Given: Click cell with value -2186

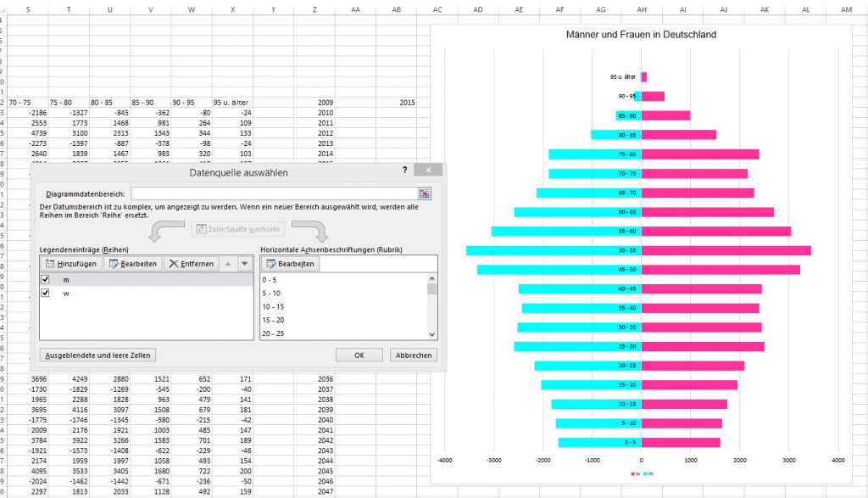Looking at the screenshot, I should coord(28,113).
